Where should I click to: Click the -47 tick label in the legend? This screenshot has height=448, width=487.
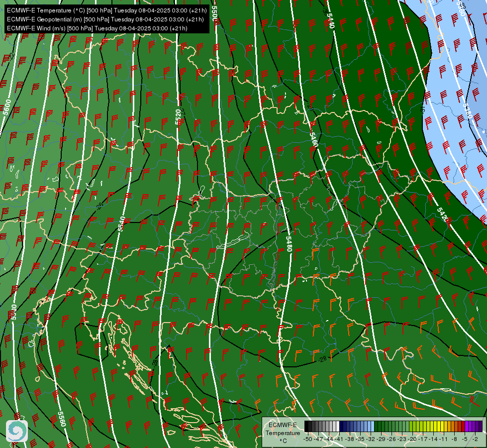click(x=318, y=440)
